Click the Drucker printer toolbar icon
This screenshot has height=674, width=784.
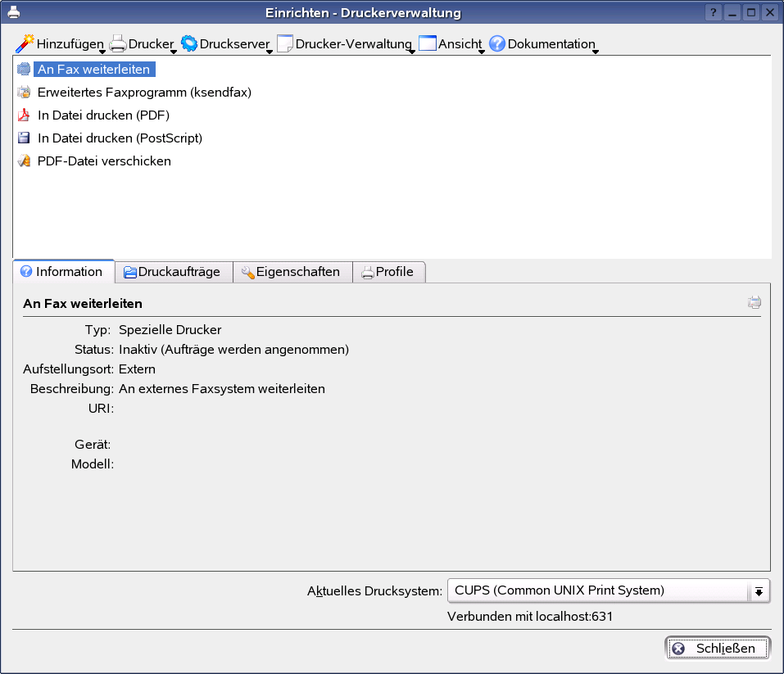click(118, 43)
